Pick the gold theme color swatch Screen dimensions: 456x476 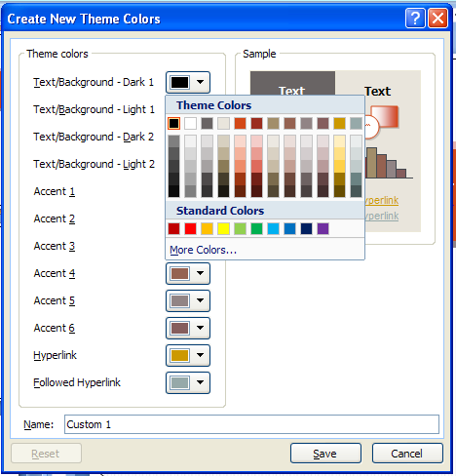[x=339, y=124]
